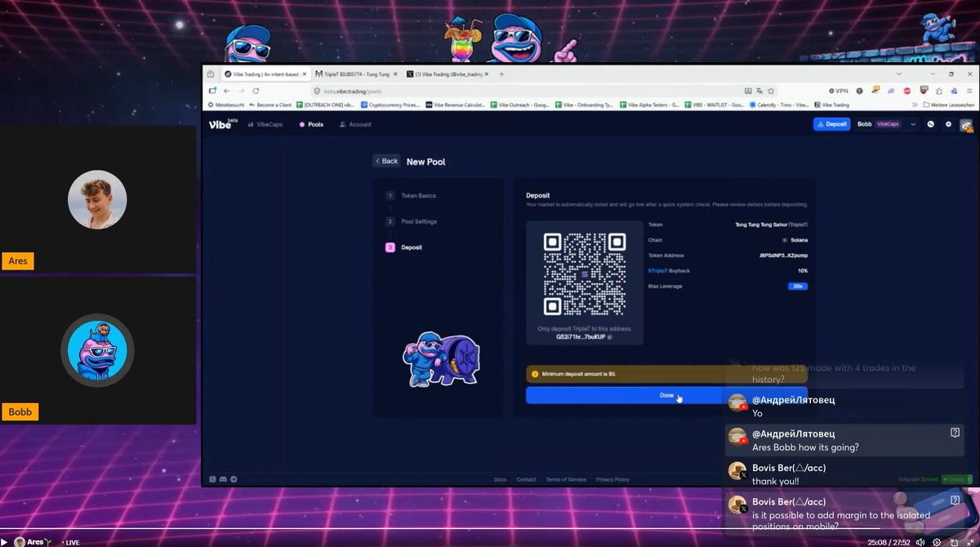Open the Account nav tab
The image size is (980, 547).
pyautogui.click(x=355, y=125)
